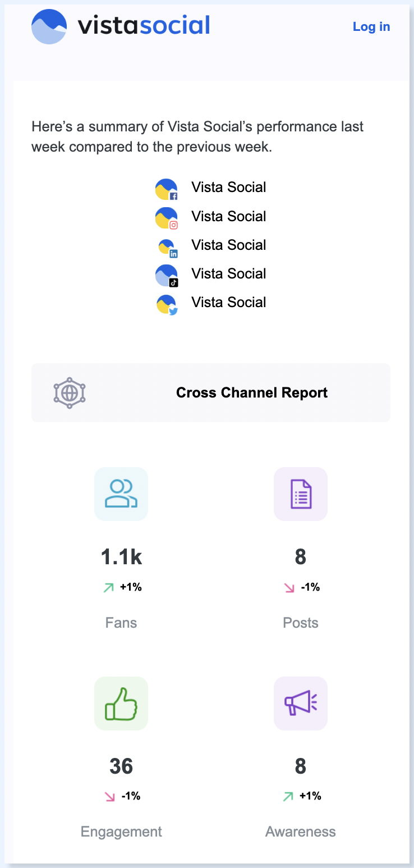The image size is (414, 868).
Task: Click the pink down arrow under Engagement
Action: pos(109,796)
